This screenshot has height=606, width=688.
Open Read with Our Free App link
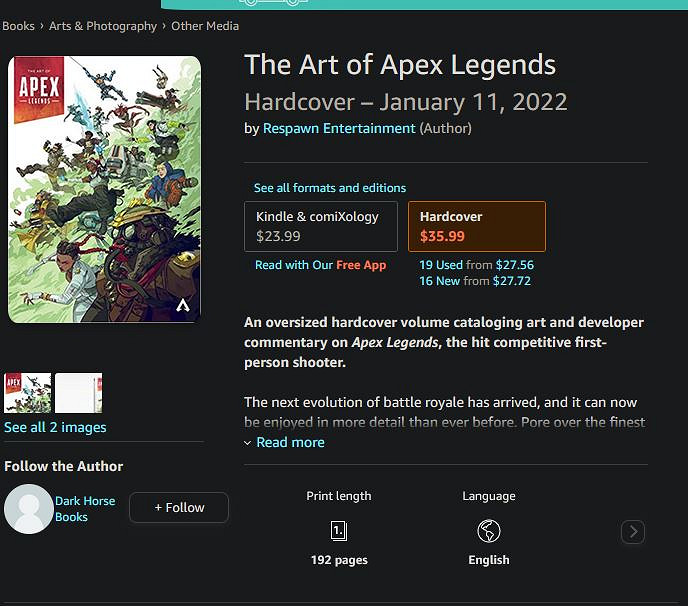tap(320, 265)
